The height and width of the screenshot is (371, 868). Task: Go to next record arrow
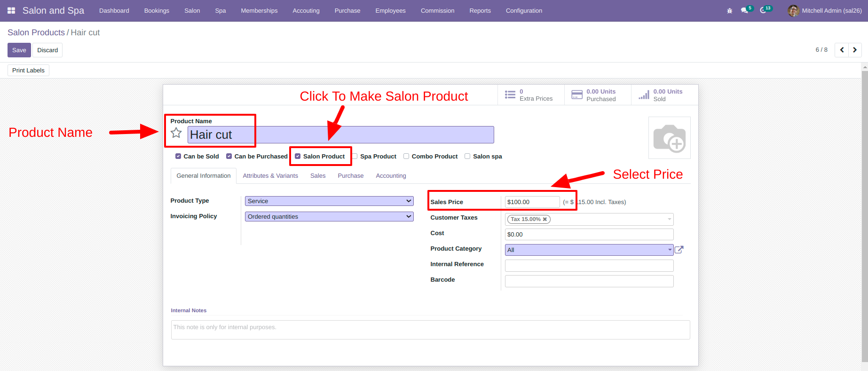(x=855, y=50)
